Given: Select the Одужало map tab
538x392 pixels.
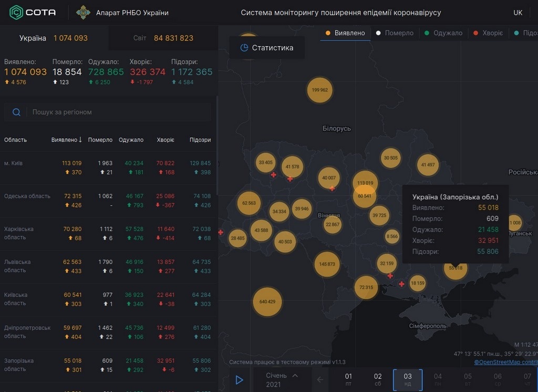Looking at the screenshot, I should point(443,33).
